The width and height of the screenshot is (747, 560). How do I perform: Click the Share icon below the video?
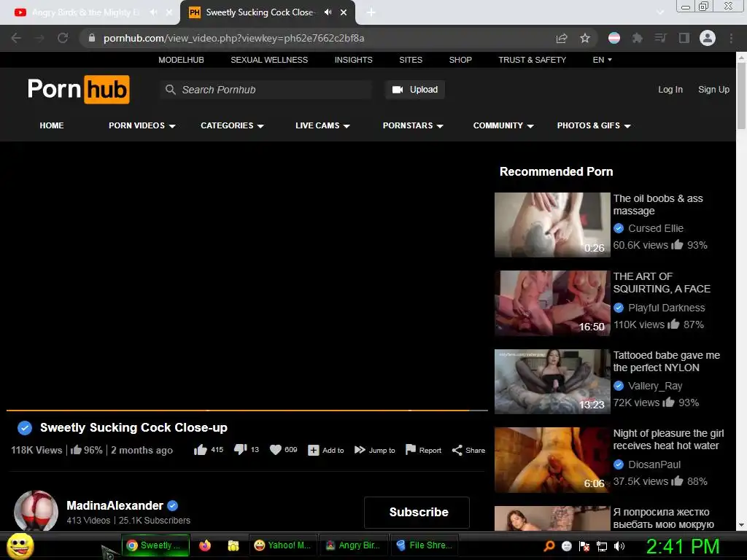457,450
